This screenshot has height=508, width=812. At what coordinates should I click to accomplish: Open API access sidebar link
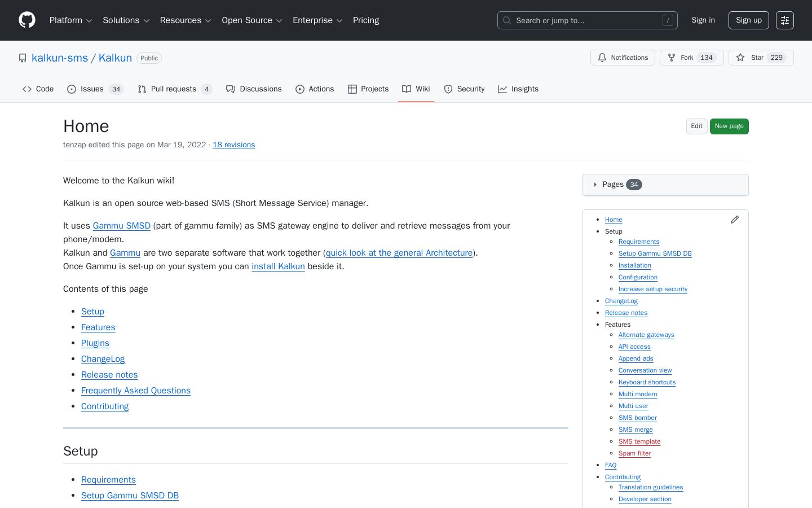tap(634, 347)
